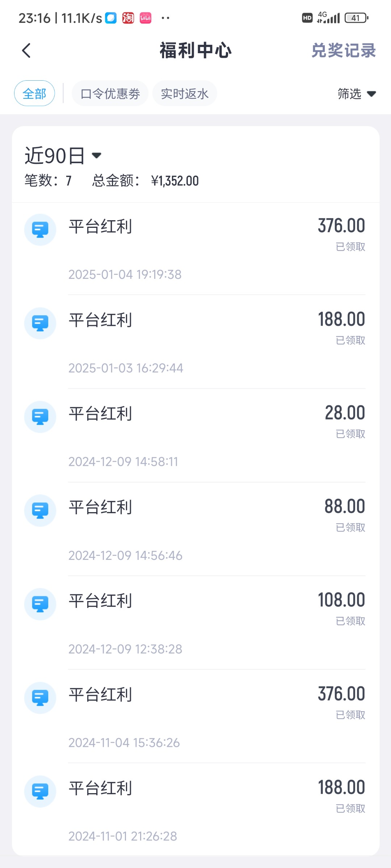Tap the icon beside the 28.00 bonus entry
The height and width of the screenshot is (868, 391).
(40, 417)
